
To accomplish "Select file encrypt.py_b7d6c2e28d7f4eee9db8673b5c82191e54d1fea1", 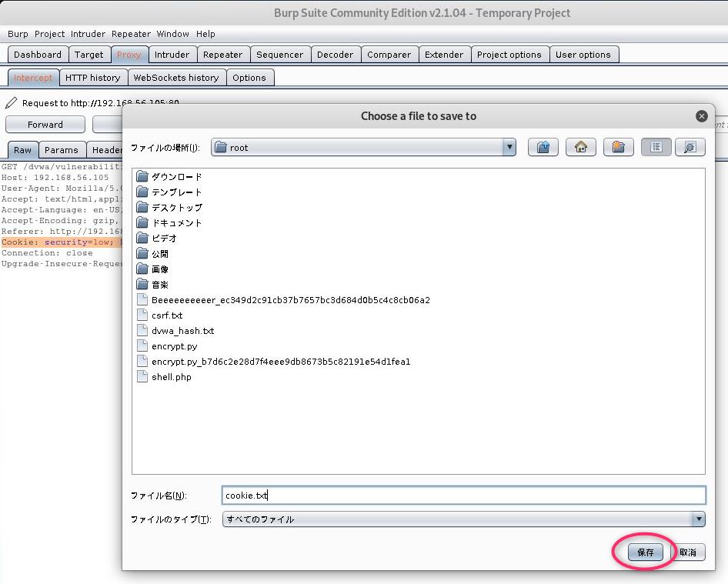I will click(274, 361).
